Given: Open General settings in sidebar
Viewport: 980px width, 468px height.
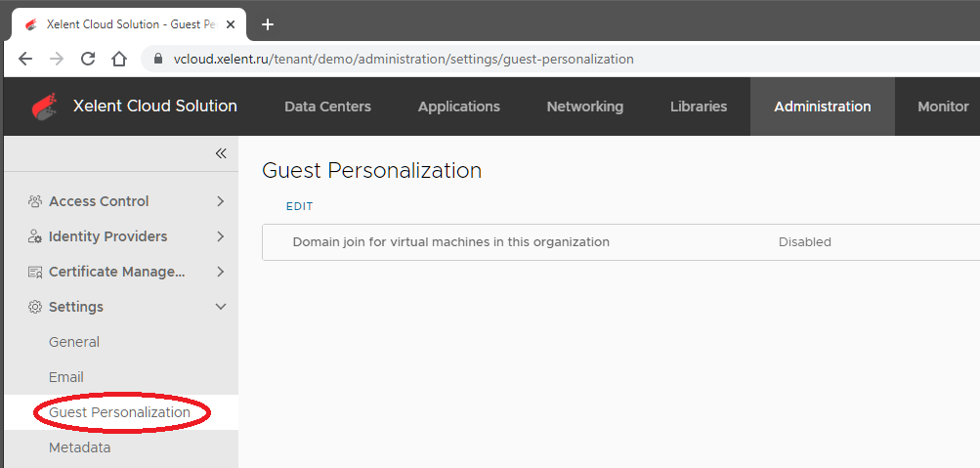Looking at the screenshot, I should pos(74,342).
